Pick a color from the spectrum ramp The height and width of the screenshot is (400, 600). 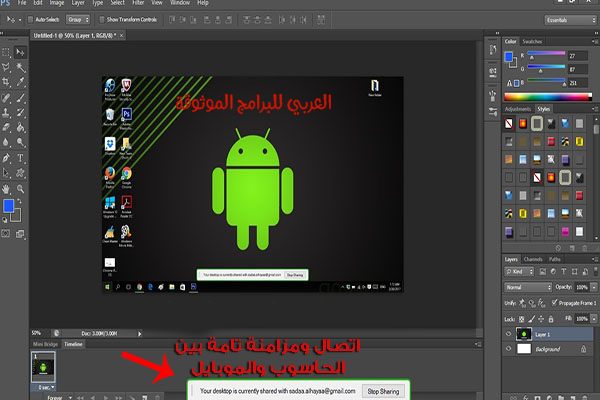[x=548, y=97]
